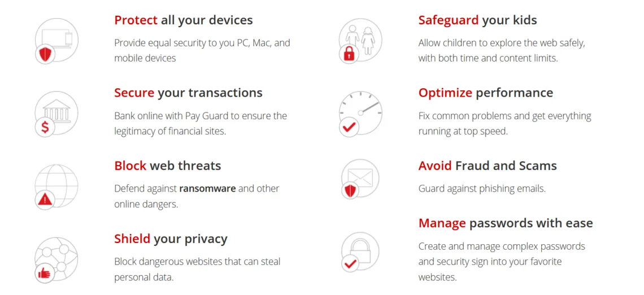Click the envelope with shield icon
This screenshot has height=295, width=644.
(360, 179)
